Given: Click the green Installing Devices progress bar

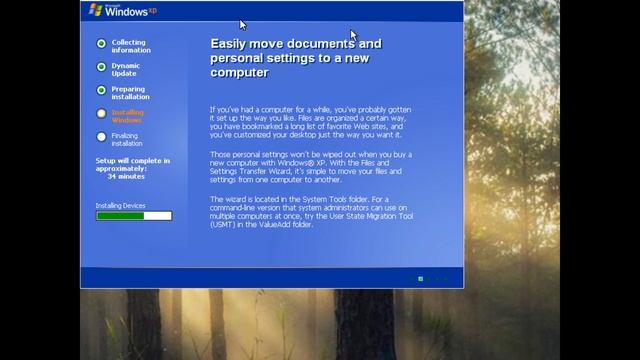Looking at the screenshot, I should tap(134, 216).
